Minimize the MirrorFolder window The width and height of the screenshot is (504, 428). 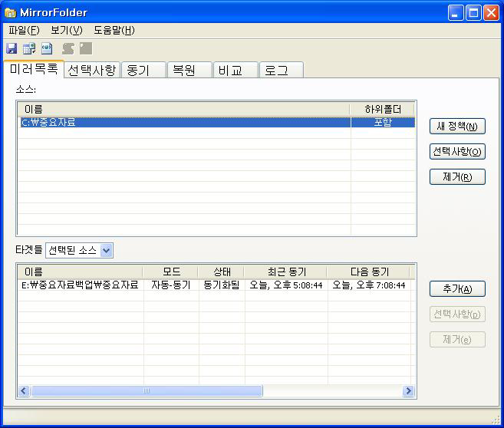(456, 13)
